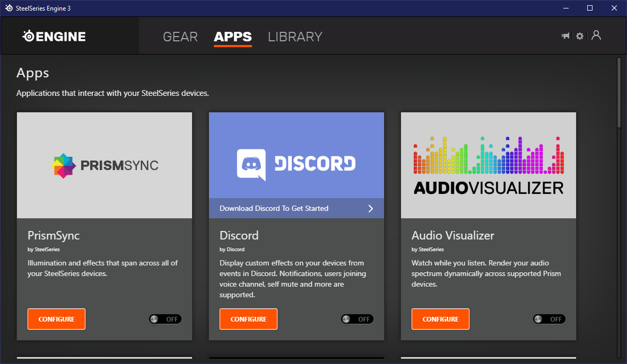Click the Audio Visualizer banner thumbnail

click(x=488, y=165)
